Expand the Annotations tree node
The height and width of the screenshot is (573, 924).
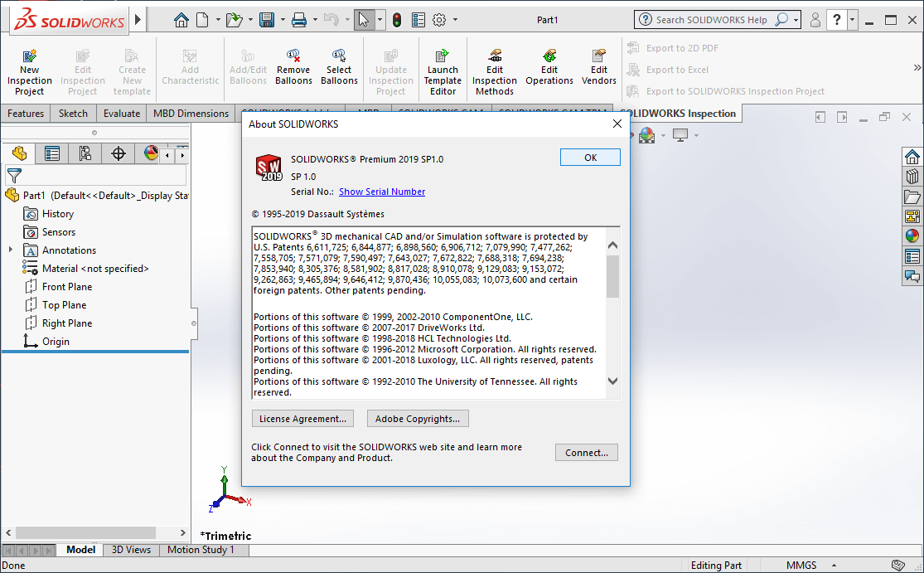pos(10,250)
